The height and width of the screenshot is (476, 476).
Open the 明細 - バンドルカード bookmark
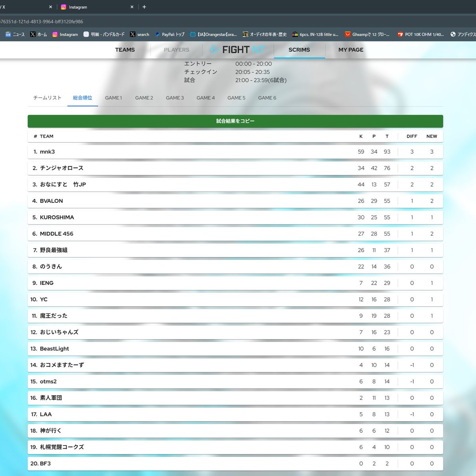(x=104, y=35)
